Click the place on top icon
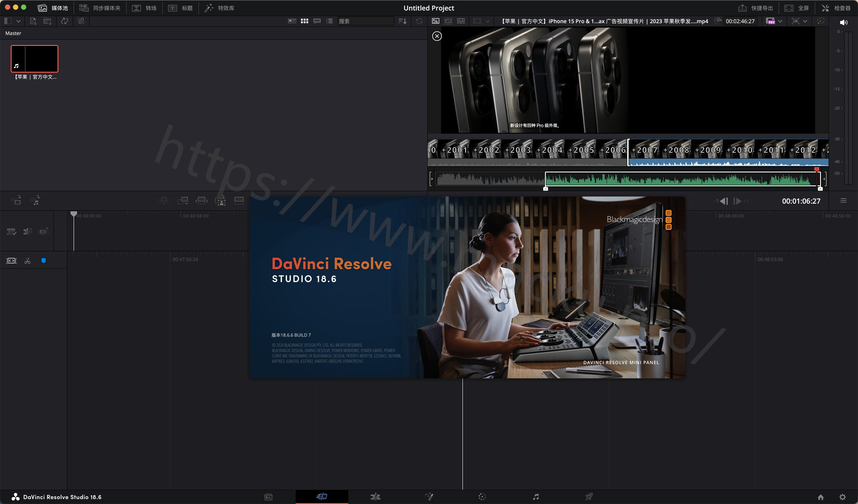Viewport: 858px width, 504px height. (x=201, y=201)
